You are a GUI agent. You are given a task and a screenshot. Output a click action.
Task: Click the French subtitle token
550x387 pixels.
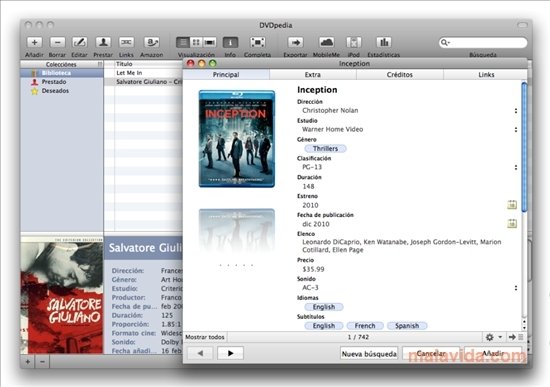365,326
